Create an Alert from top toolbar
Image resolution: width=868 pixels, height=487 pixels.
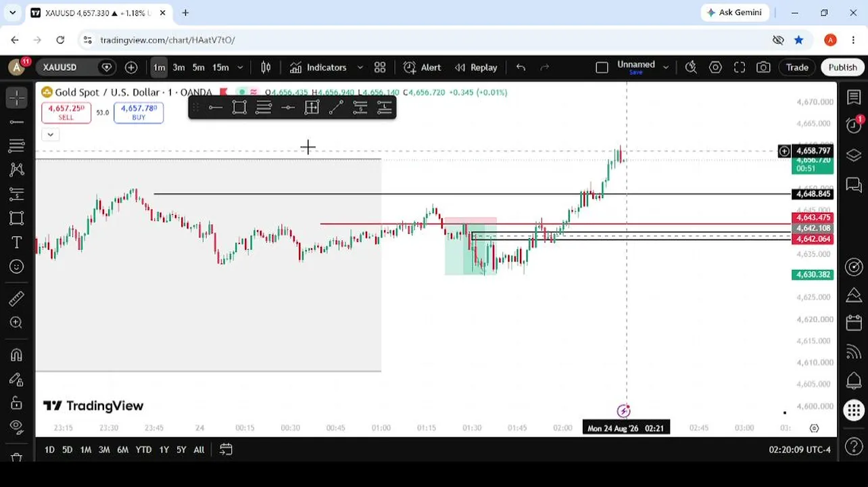tap(423, 67)
